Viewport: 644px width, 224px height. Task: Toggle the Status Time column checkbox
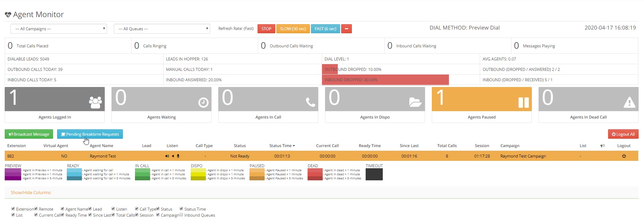point(181,209)
